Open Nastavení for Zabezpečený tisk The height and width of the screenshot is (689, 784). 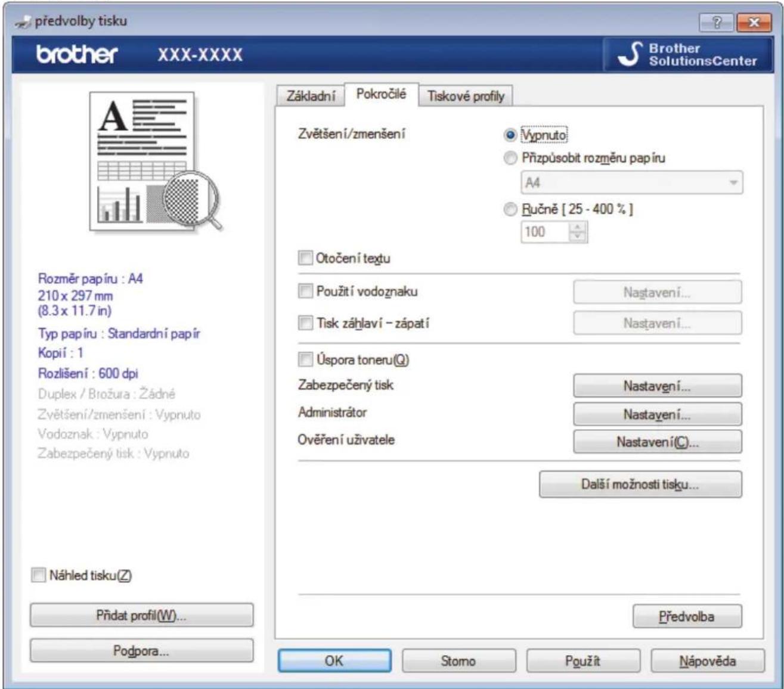658,386
